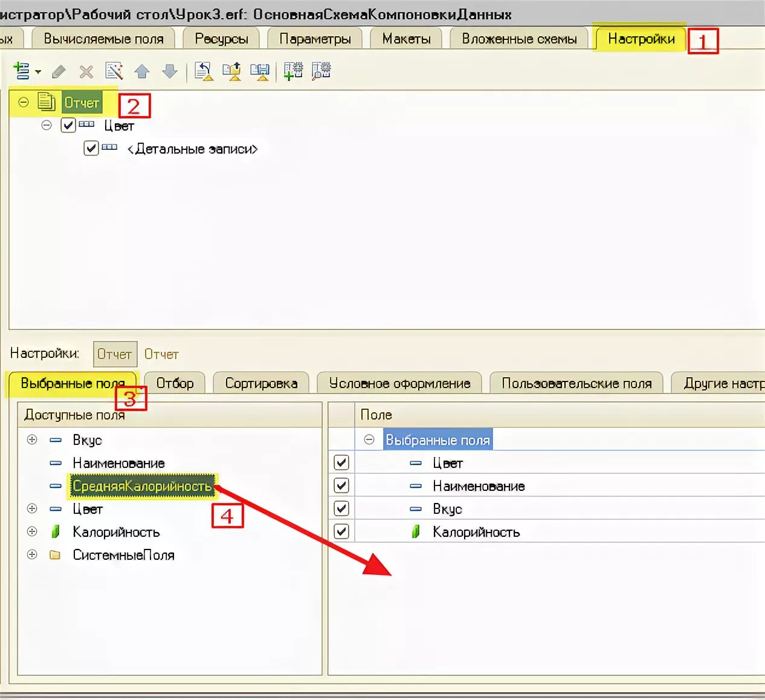Click the pencil edit icon in toolbar
The image size is (765, 700).
(59, 71)
